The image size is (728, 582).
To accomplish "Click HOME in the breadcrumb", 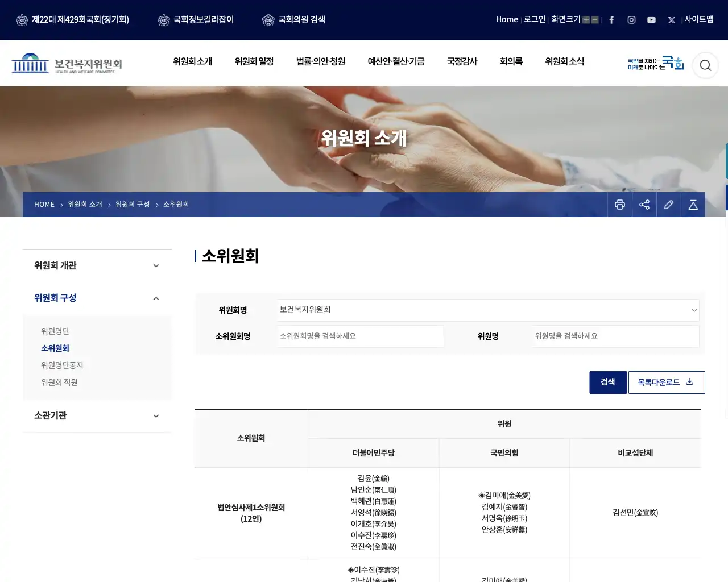I will pos(44,205).
